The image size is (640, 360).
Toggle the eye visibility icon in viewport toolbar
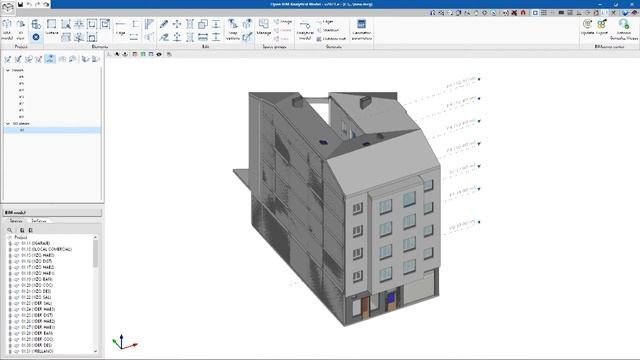pos(159,54)
